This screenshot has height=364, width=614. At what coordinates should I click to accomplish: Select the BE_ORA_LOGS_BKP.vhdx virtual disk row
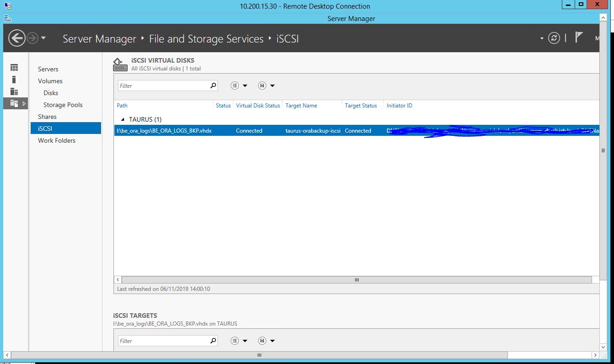[356, 131]
